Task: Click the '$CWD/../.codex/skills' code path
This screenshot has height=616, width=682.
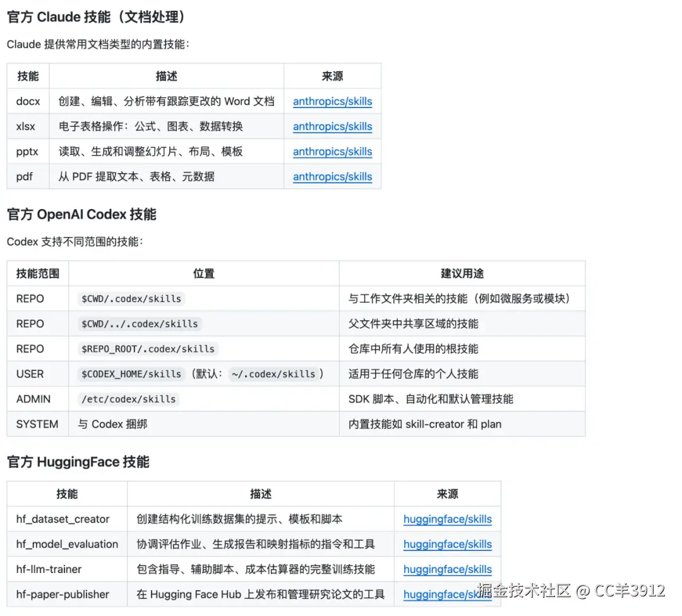Action: (139, 324)
